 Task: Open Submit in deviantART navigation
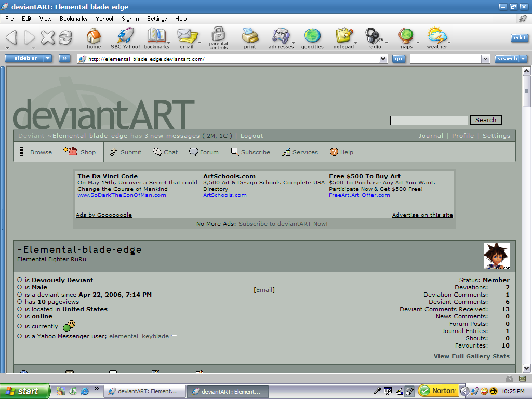click(x=126, y=152)
